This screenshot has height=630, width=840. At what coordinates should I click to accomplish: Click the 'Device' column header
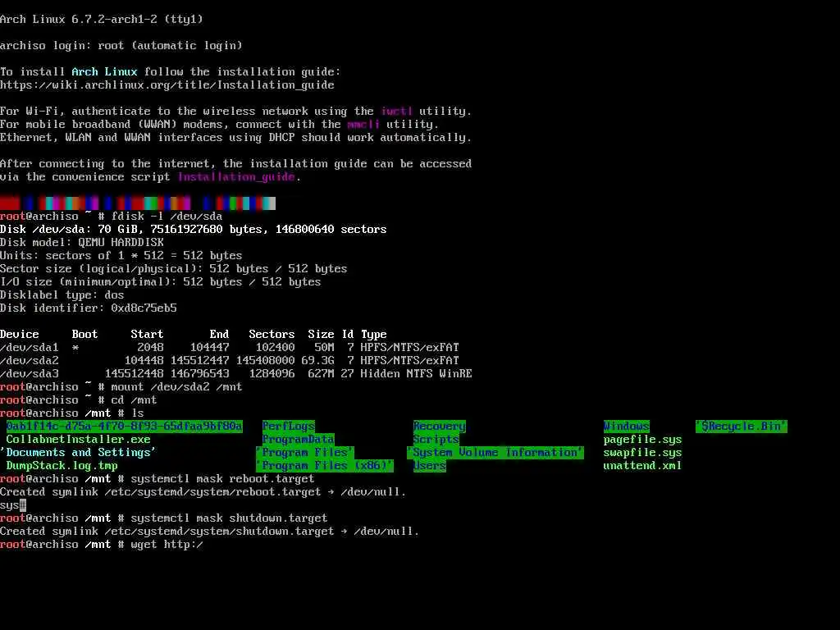click(x=20, y=335)
